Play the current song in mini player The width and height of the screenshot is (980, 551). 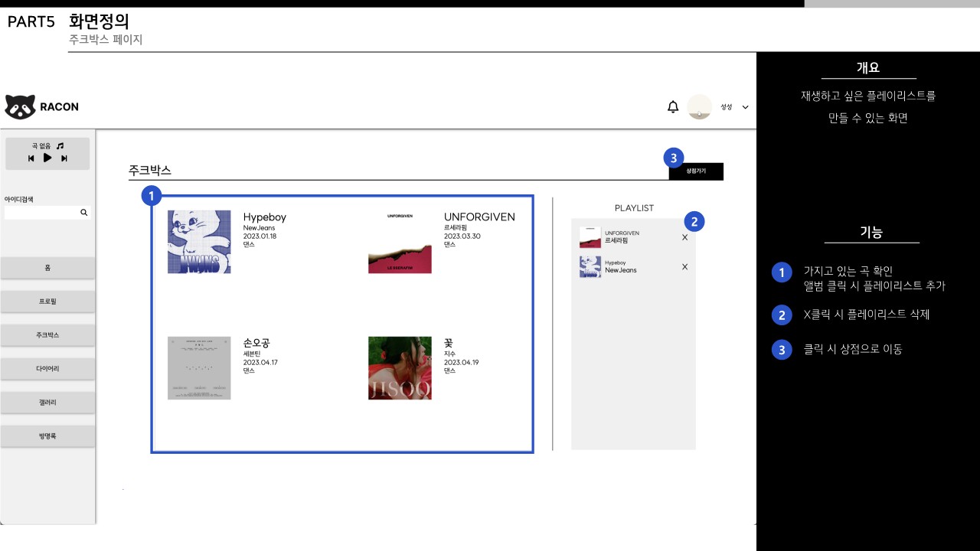47,158
